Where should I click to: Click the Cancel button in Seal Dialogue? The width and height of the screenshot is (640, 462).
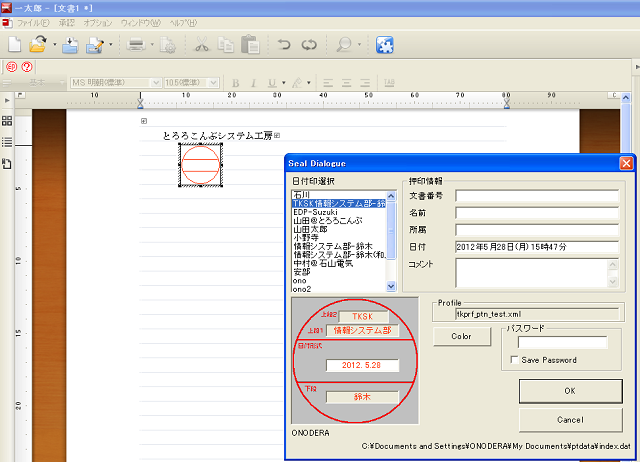click(571, 420)
